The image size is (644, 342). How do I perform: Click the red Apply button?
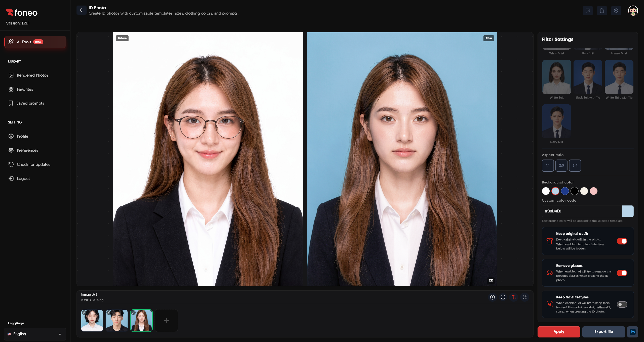coord(559,332)
